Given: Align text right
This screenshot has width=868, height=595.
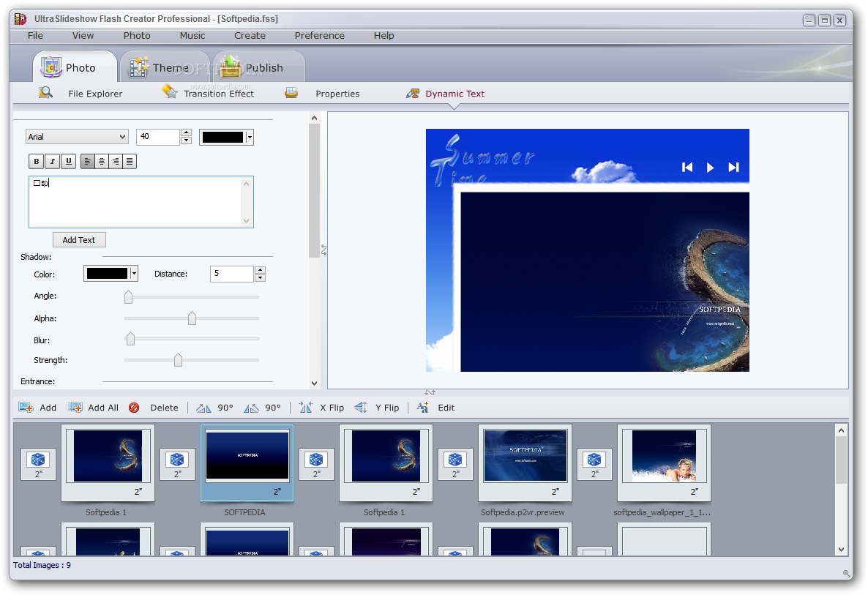Looking at the screenshot, I should pos(115,161).
